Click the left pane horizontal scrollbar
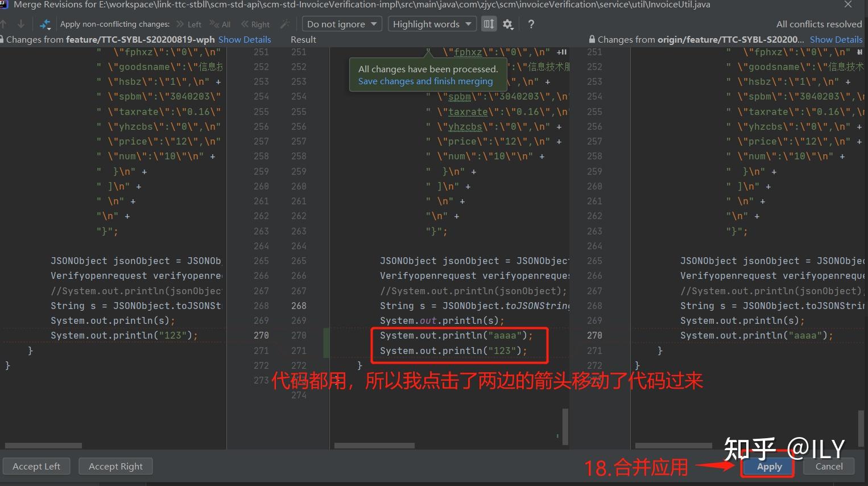The height and width of the screenshot is (486, 868). [43, 446]
